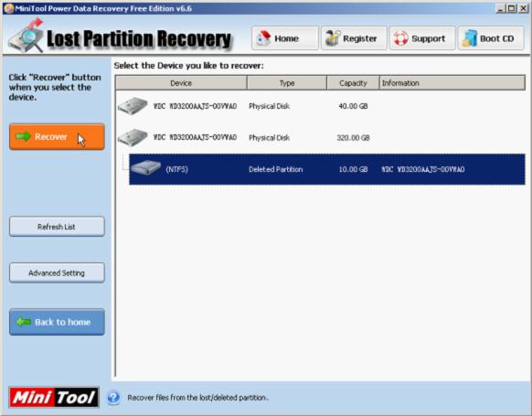This screenshot has height=416, width=532.
Task: Click the Device column header
Action: (x=181, y=83)
